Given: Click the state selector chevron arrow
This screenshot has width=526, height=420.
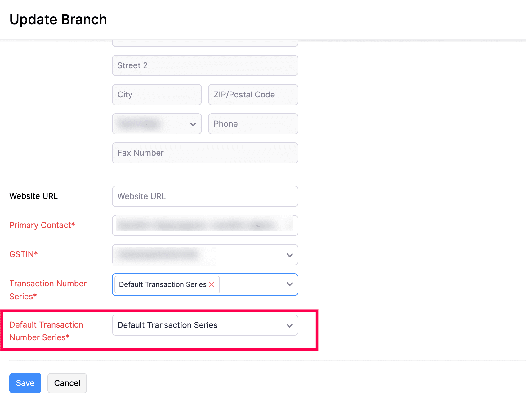Looking at the screenshot, I should [193, 124].
